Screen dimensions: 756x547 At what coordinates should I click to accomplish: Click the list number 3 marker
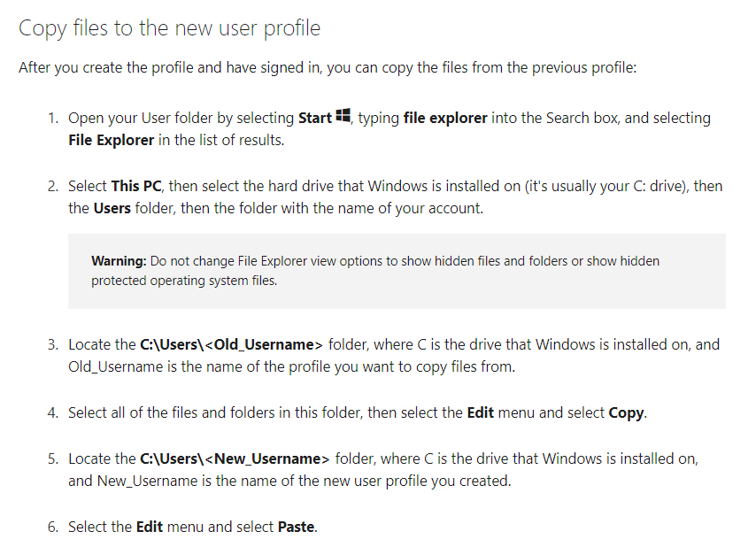[x=53, y=344]
